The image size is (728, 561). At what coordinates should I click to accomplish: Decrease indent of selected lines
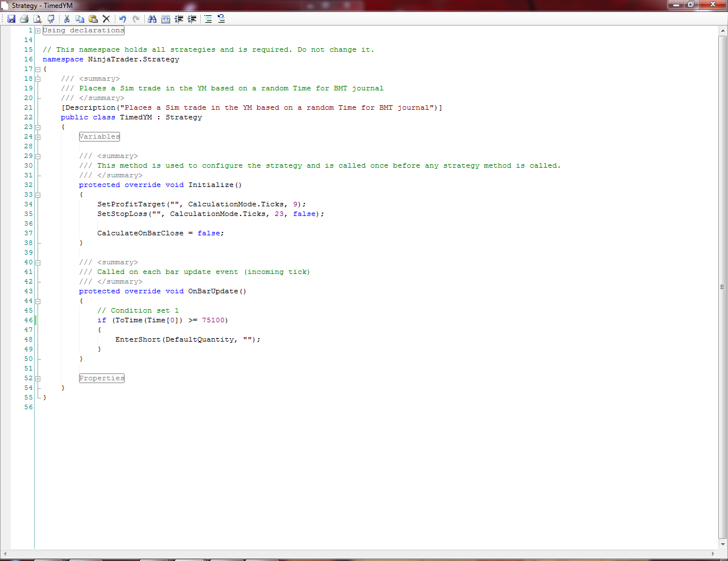tap(179, 19)
